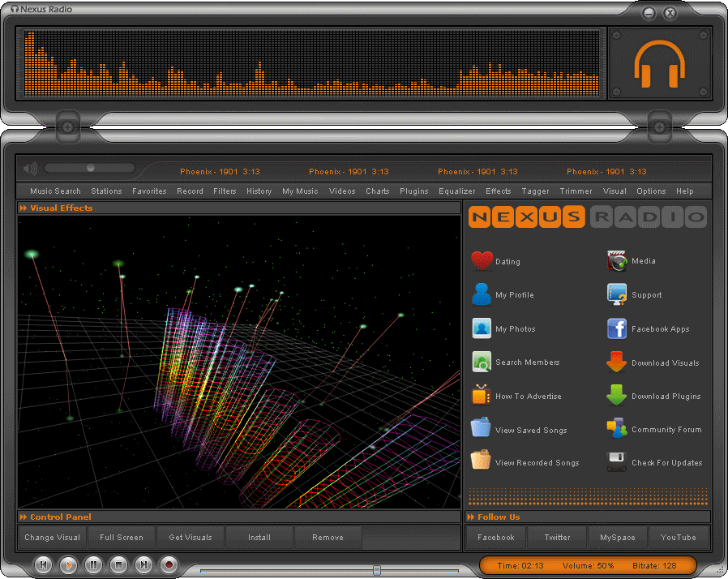Click the orange spectrum analyzer display
This screenshot has height=579, width=728.
click(311, 63)
